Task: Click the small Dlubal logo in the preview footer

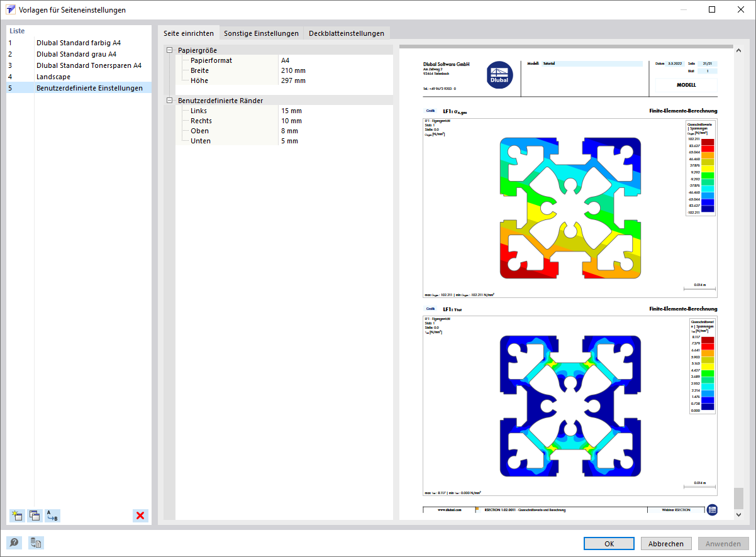Action: [712, 510]
